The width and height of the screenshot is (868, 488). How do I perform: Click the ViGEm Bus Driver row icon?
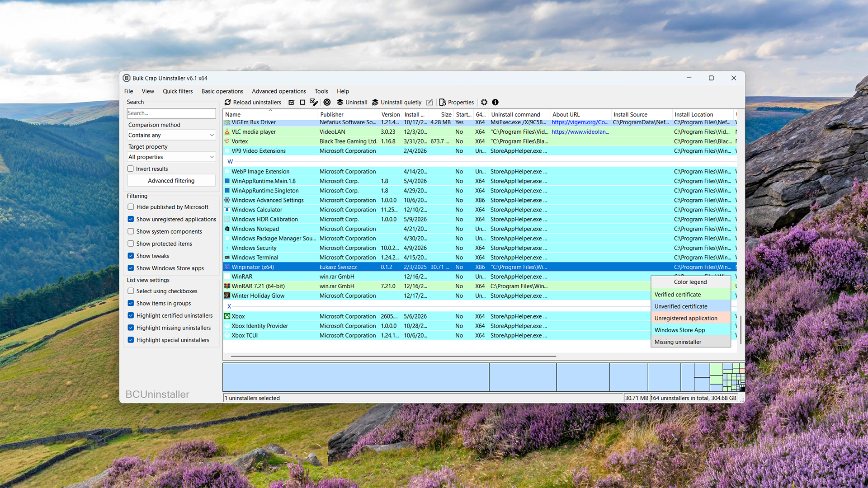click(x=227, y=122)
